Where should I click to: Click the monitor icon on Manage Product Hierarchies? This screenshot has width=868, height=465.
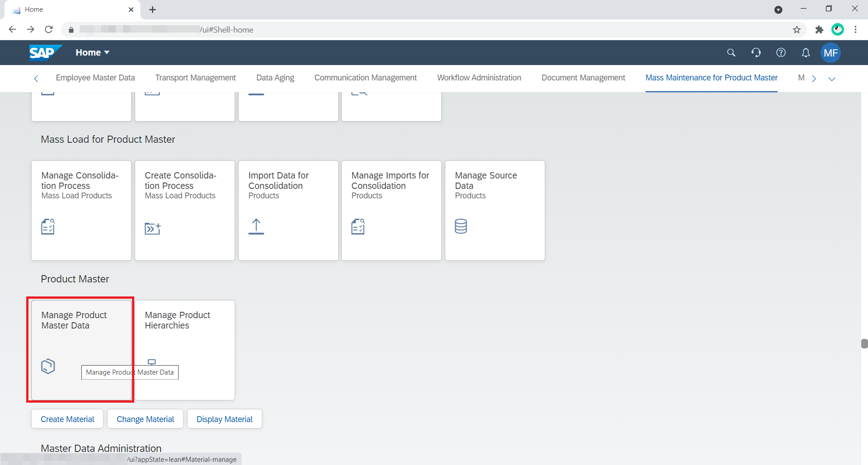(151, 362)
